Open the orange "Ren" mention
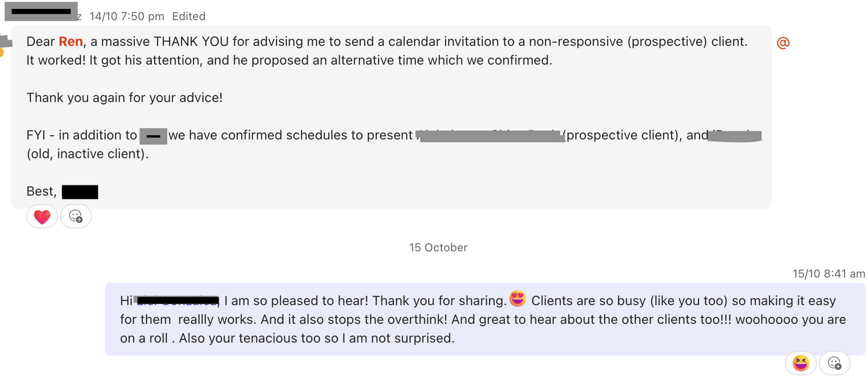The image size is (868, 380). pyautogui.click(x=71, y=42)
